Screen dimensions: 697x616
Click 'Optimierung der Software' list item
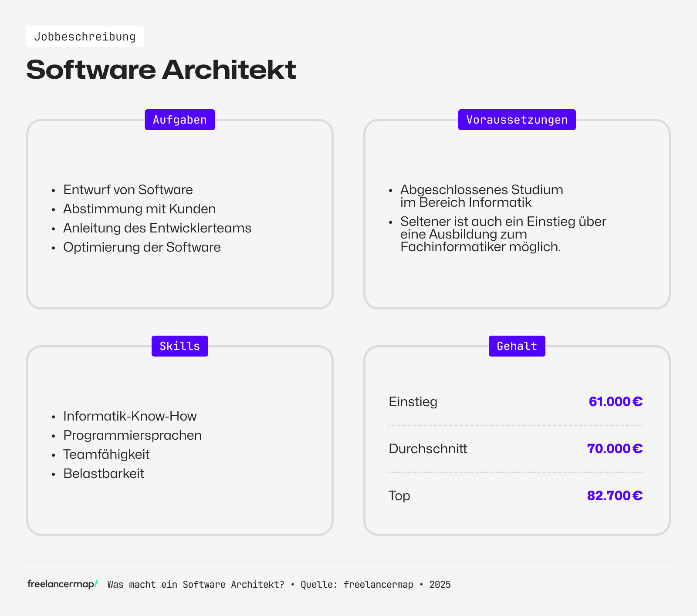coord(142,247)
